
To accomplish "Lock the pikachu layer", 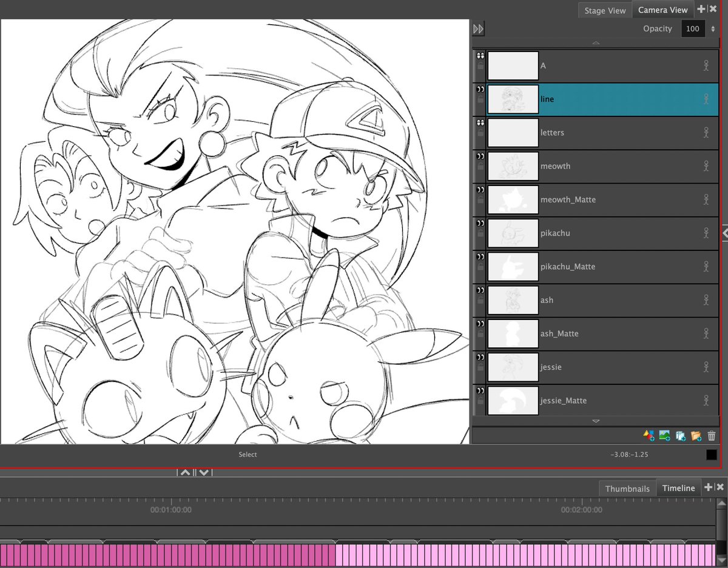I will coord(480,233).
